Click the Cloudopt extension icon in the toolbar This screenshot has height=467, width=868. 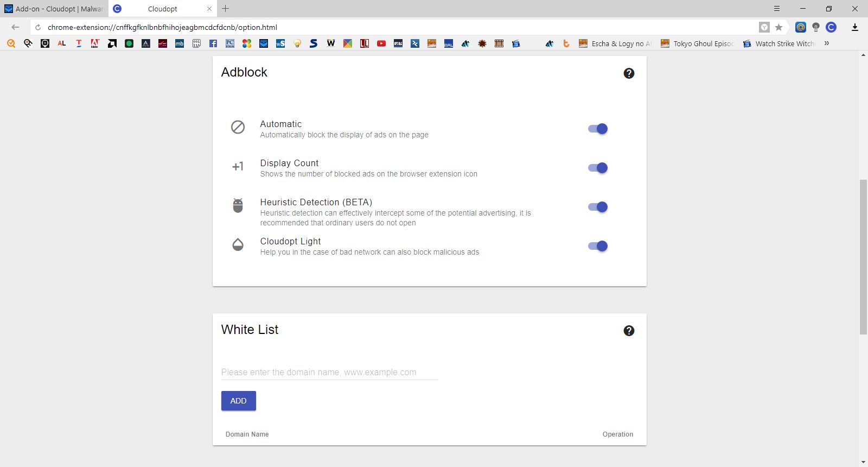coord(831,27)
